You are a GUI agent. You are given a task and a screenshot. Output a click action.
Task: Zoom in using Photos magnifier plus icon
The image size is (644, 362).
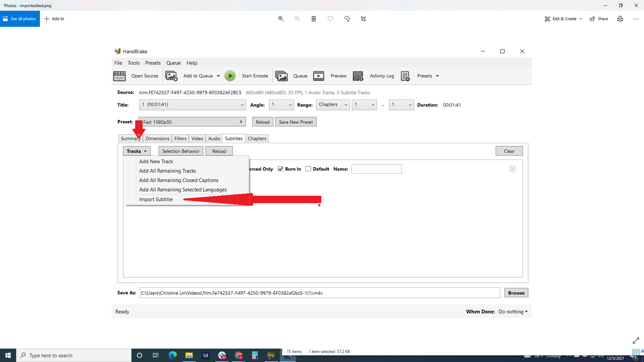click(281, 19)
